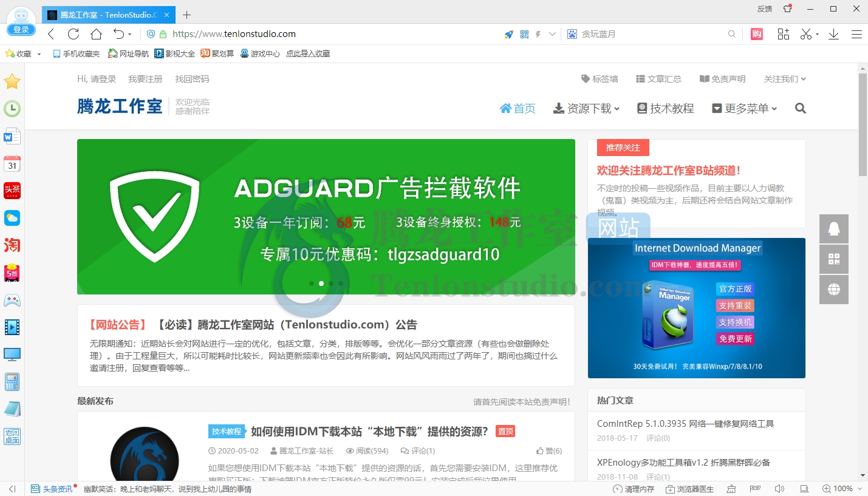Viewport: 868px width, 496px height.
Task: Toggle the speaker mute icon in the status bar
Action: tap(779, 489)
